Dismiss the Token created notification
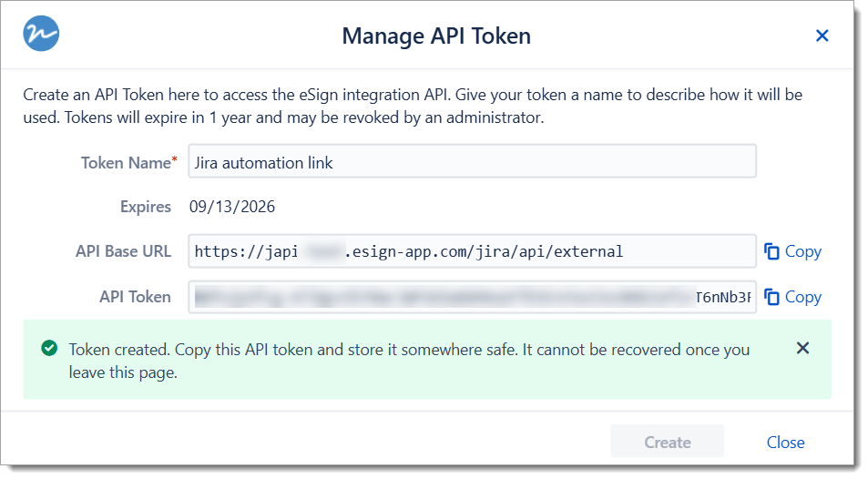 click(802, 348)
